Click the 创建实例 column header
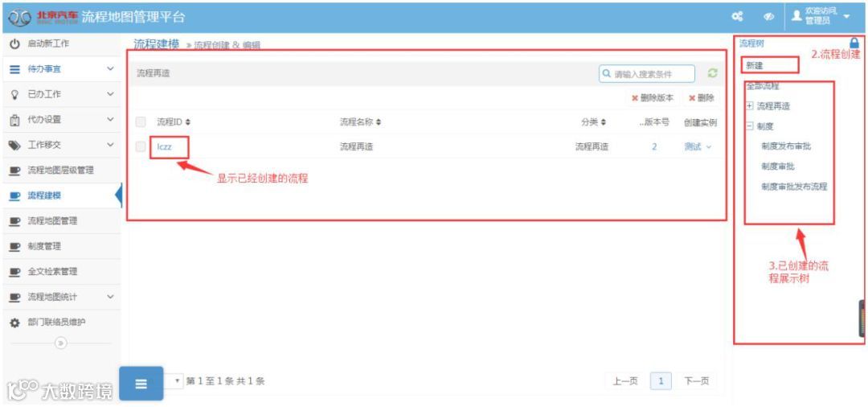The height and width of the screenshot is (407, 868). (x=700, y=121)
